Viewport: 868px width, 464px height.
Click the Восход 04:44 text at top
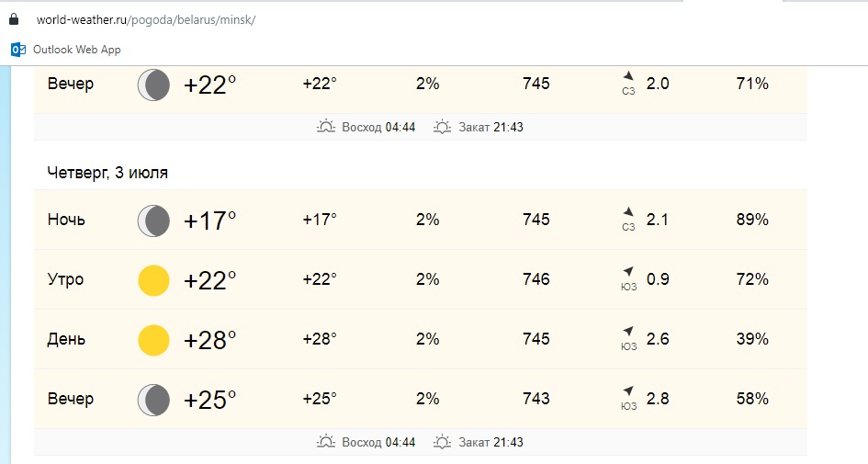[378, 127]
